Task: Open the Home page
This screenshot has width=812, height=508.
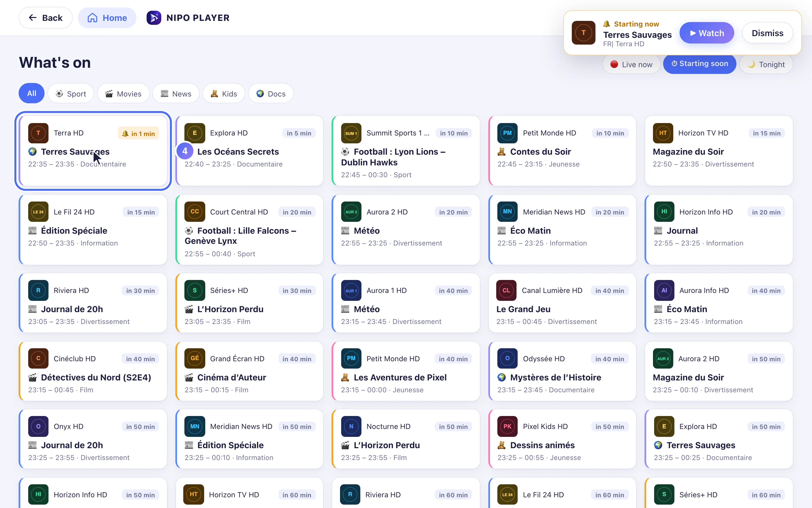Action: click(x=107, y=18)
